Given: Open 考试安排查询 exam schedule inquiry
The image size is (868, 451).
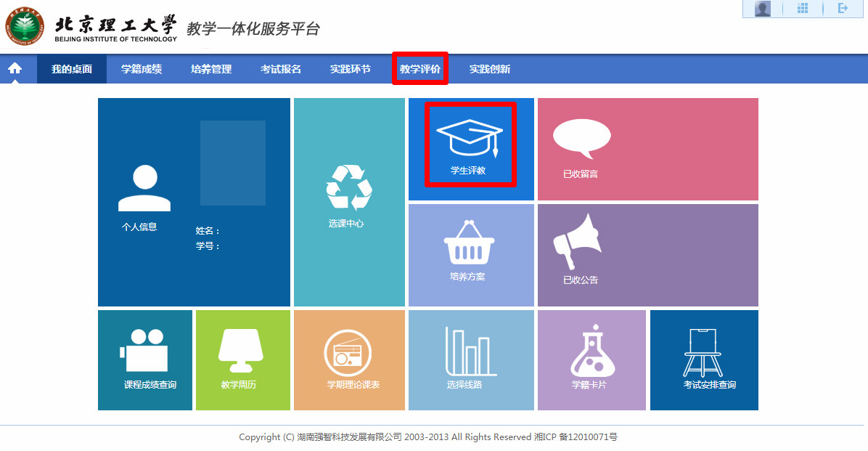Looking at the screenshot, I should coord(703,359).
